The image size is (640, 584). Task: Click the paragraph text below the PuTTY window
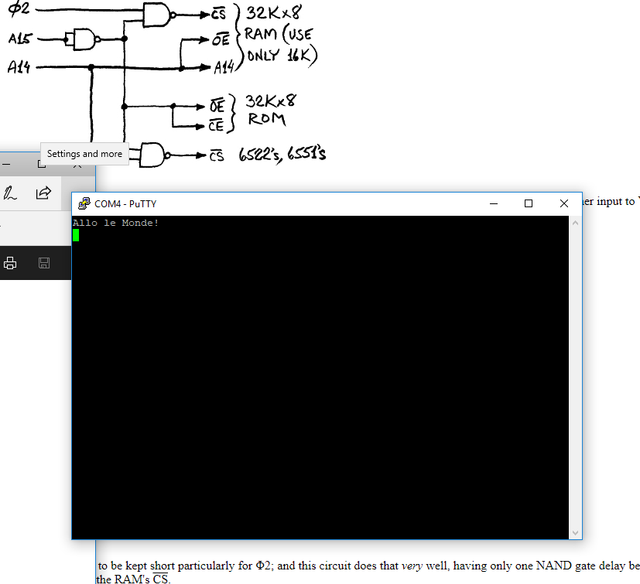[360, 565]
